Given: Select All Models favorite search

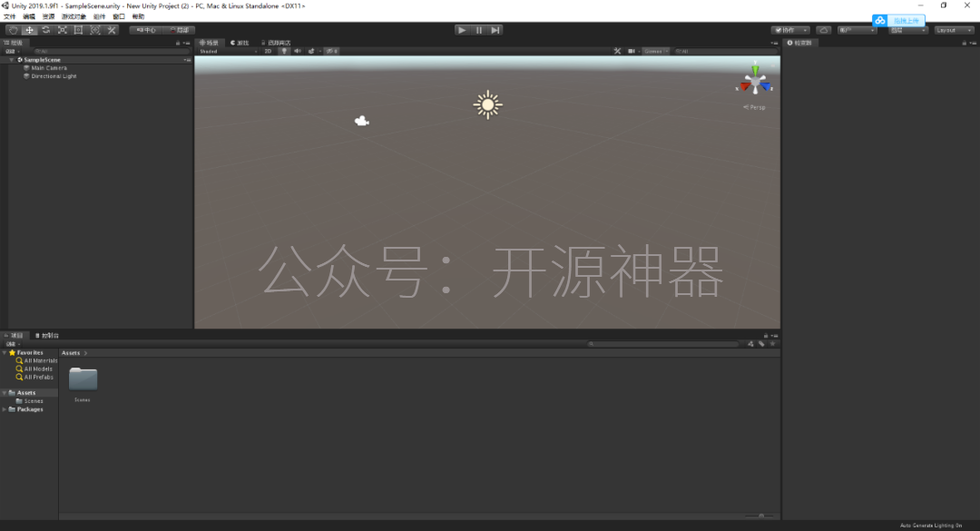Looking at the screenshot, I should [38, 369].
